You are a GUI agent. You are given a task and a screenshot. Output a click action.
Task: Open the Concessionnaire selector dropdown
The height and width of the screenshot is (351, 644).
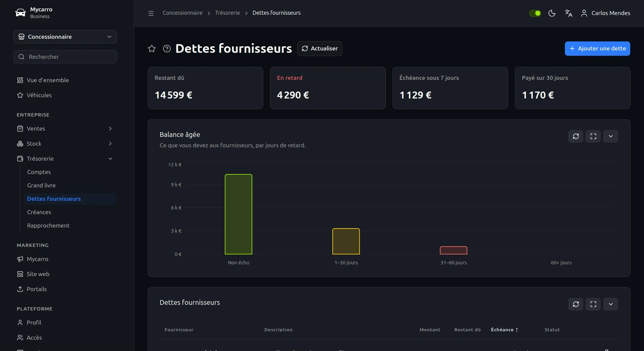pyautogui.click(x=65, y=37)
